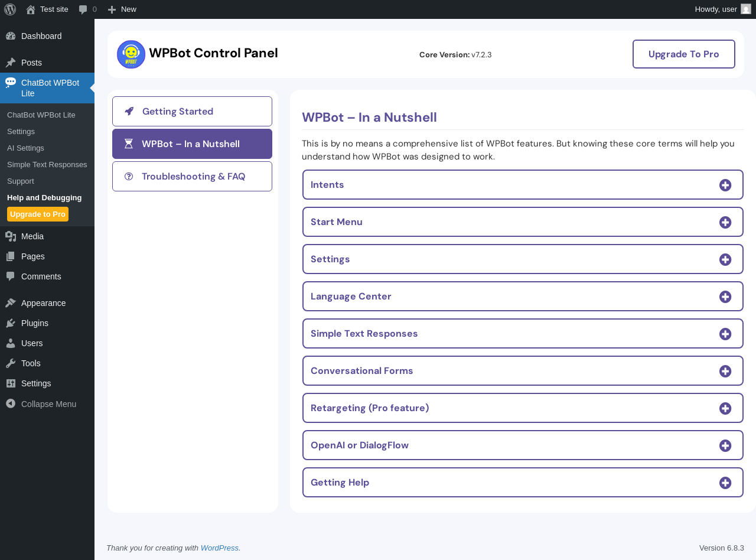Open Plugins via its plug icon
Viewport: 756px width, 560px height.
(11, 323)
